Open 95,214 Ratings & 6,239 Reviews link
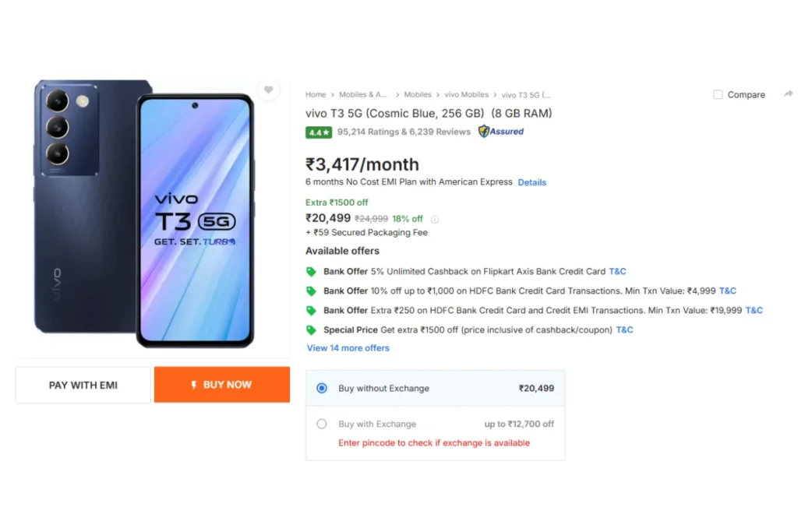798x532 pixels. pyautogui.click(x=404, y=132)
